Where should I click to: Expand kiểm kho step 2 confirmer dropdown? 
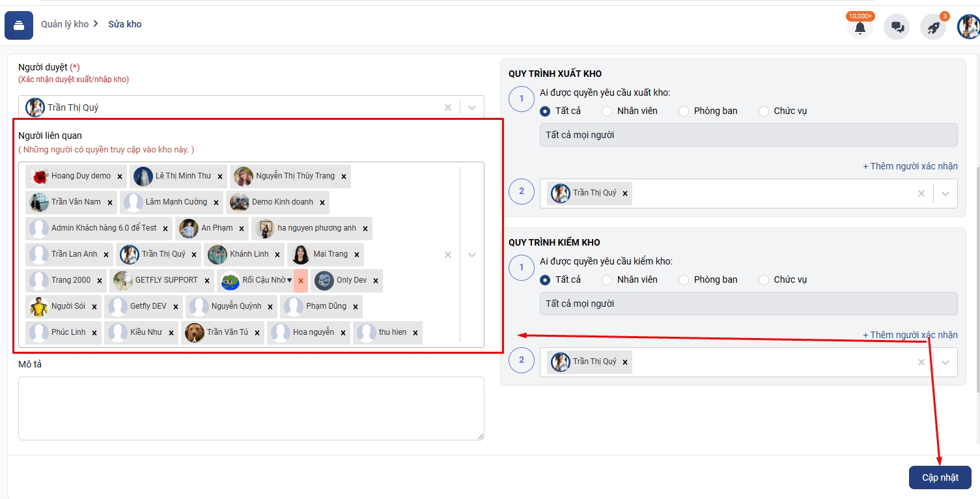click(945, 362)
